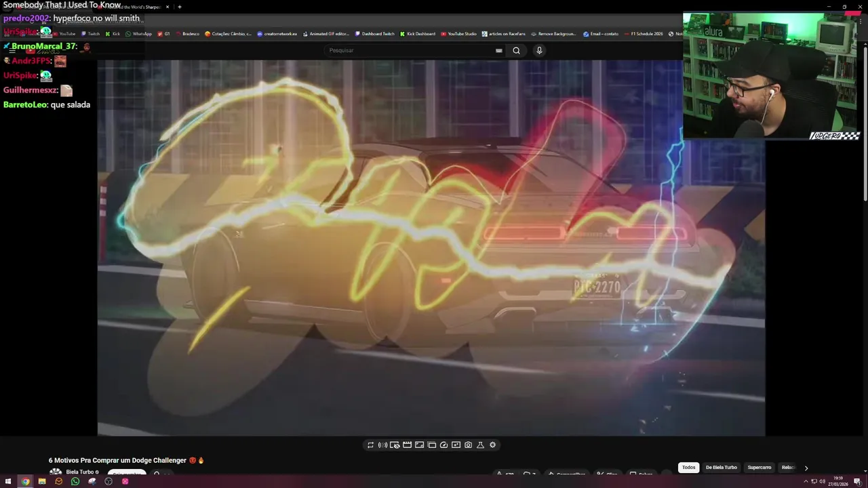Open the Windows Start menu
The image size is (868, 488).
click(9, 482)
